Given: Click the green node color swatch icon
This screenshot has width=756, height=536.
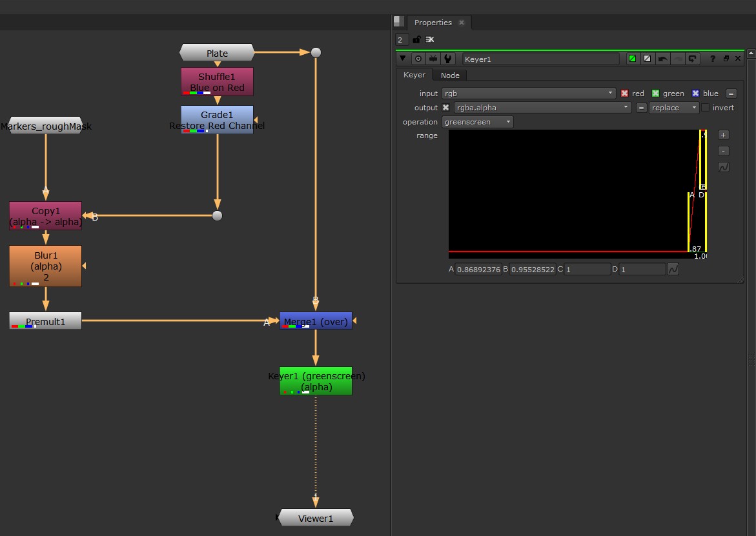Looking at the screenshot, I should [632, 59].
